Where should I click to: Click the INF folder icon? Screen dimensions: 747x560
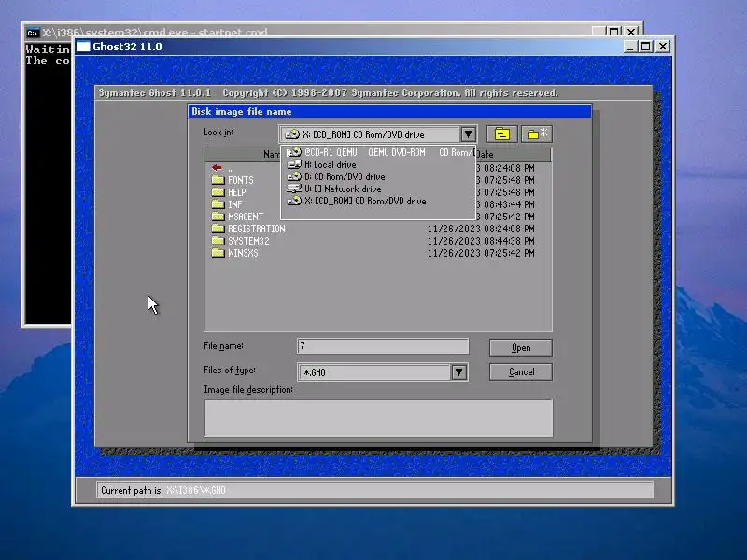click(x=218, y=204)
